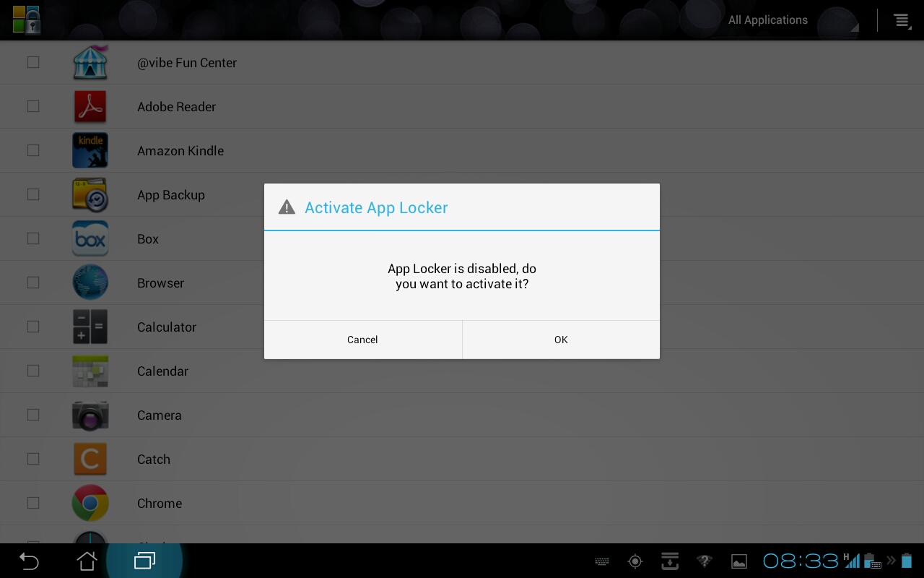The image size is (924, 578).
Task: Tap the battery status icon
Action: [907, 561]
